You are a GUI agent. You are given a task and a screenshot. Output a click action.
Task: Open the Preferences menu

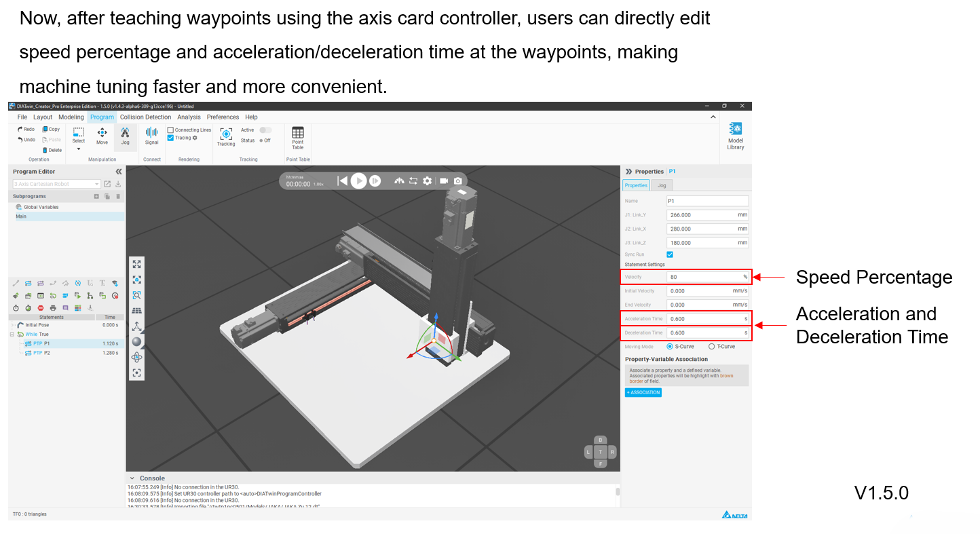223,117
